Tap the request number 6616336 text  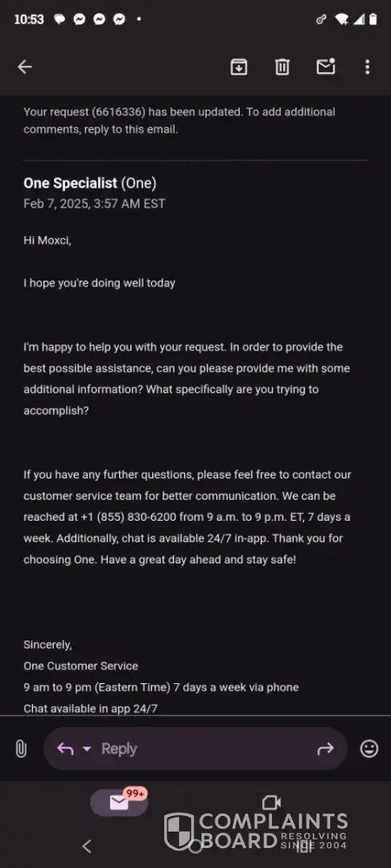pos(119,112)
